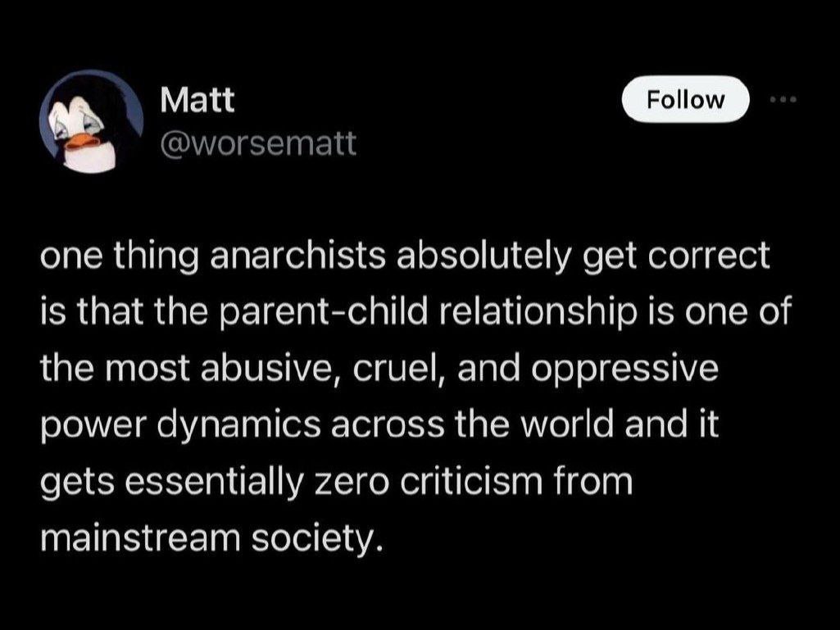This screenshot has height=630, width=840.
Task: Click "one thing" at the tweet start
Action: coord(102,257)
